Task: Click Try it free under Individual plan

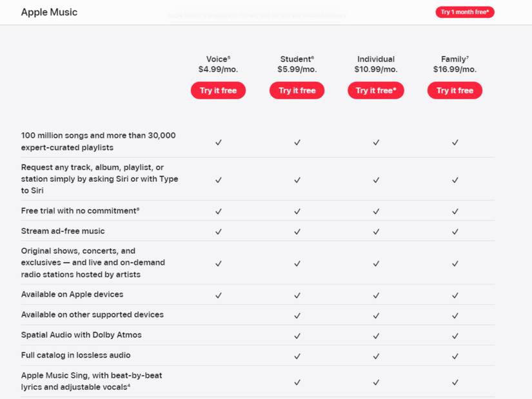Action: tap(376, 91)
